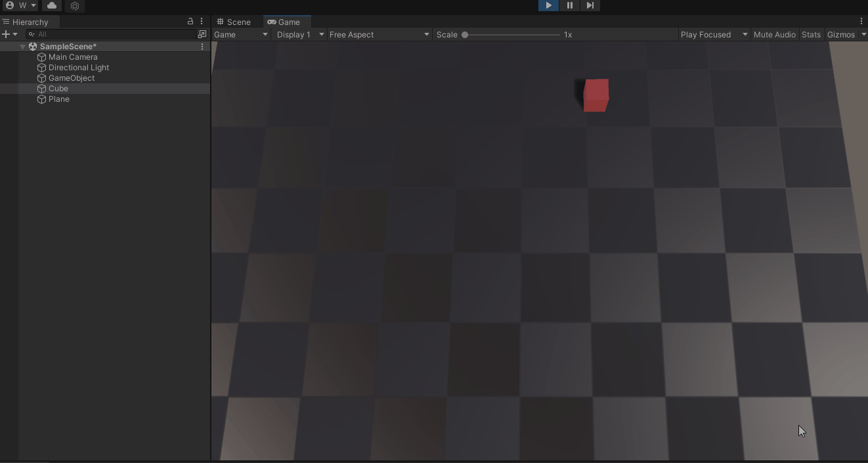Open the Game/Simulator view dropdown
Viewport: 868px width, 463px height.
click(x=241, y=34)
